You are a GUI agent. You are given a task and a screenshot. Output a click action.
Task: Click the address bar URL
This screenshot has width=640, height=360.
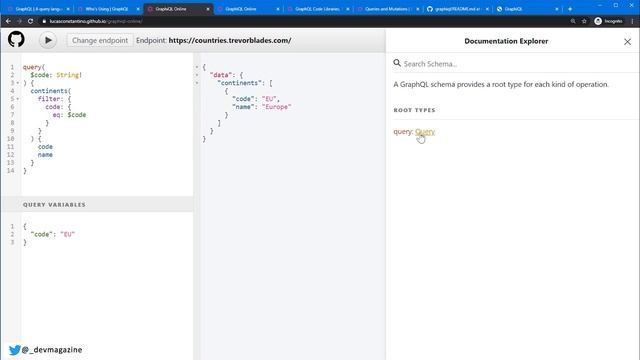point(96,21)
